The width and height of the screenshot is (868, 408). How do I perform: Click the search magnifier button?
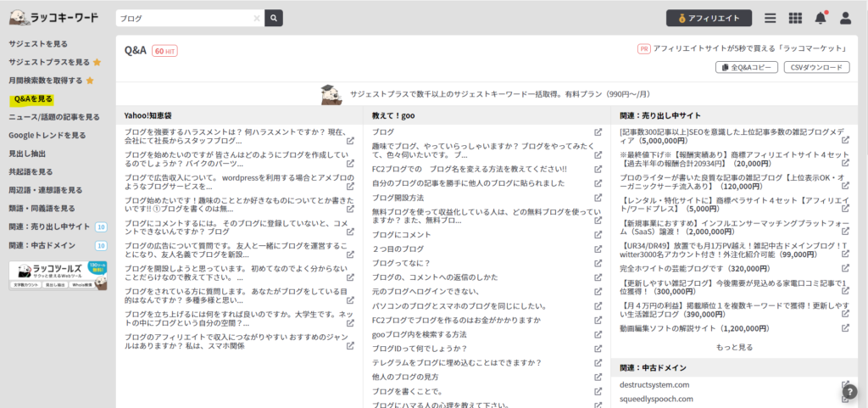click(274, 18)
